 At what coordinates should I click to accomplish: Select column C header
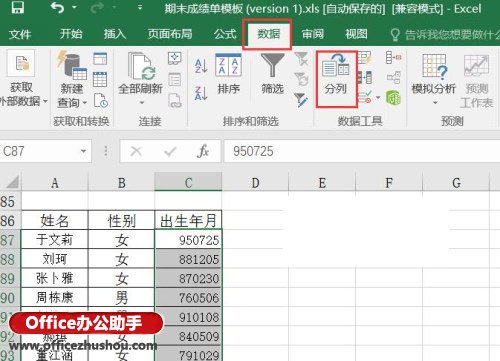pos(188,182)
